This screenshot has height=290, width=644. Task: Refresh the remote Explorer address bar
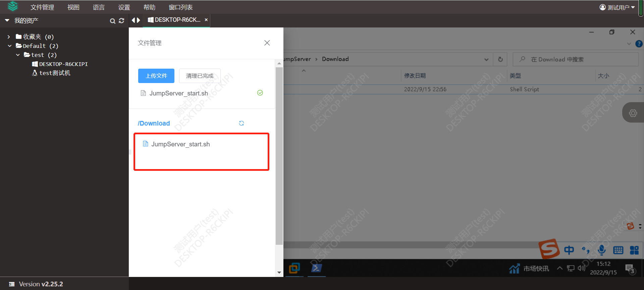click(500, 59)
